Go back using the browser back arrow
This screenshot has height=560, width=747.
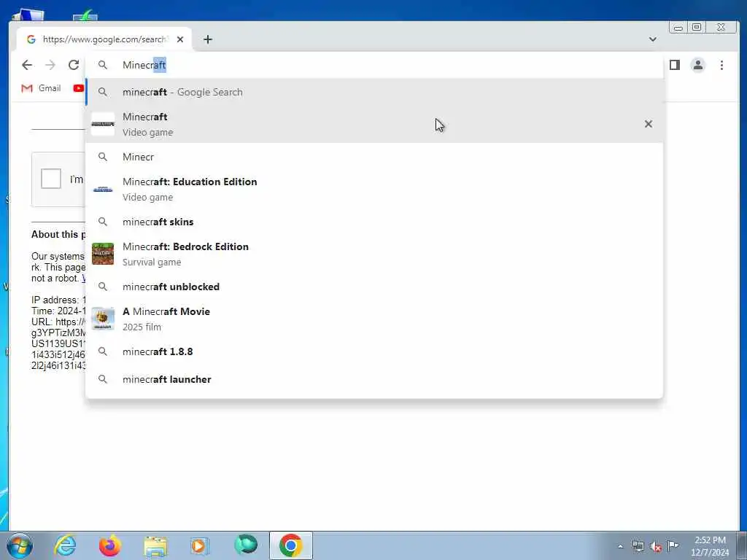click(27, 65)
